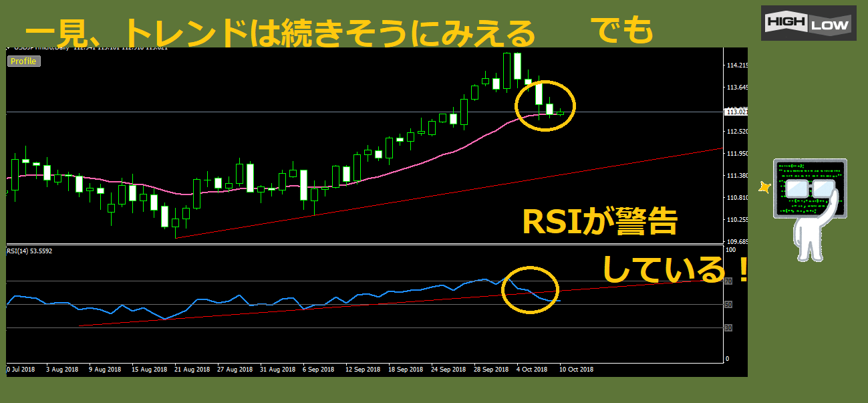
Task: Click the chart menu arrow beside USDJPY title
Action: (9, 48)
